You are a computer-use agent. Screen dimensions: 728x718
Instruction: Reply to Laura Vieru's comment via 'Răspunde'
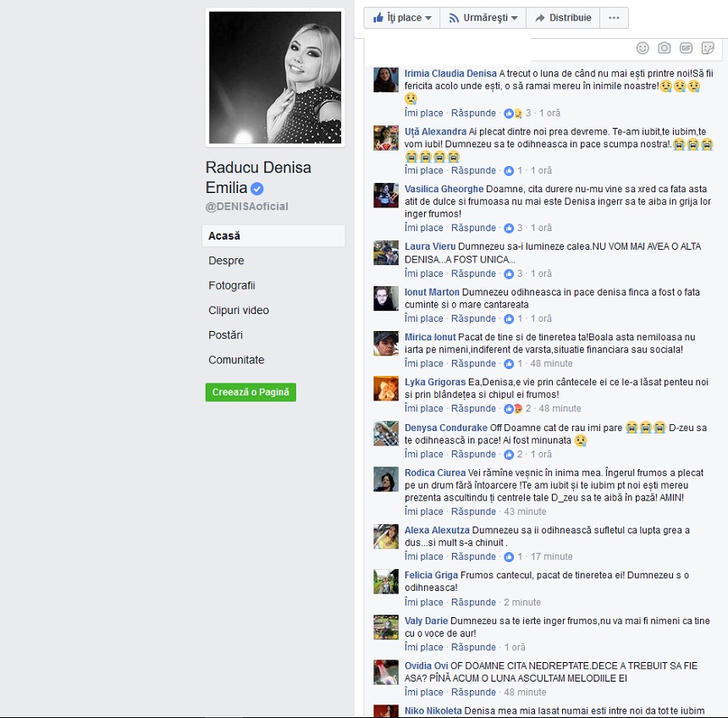pyautogui.click(x=473, y=274)
